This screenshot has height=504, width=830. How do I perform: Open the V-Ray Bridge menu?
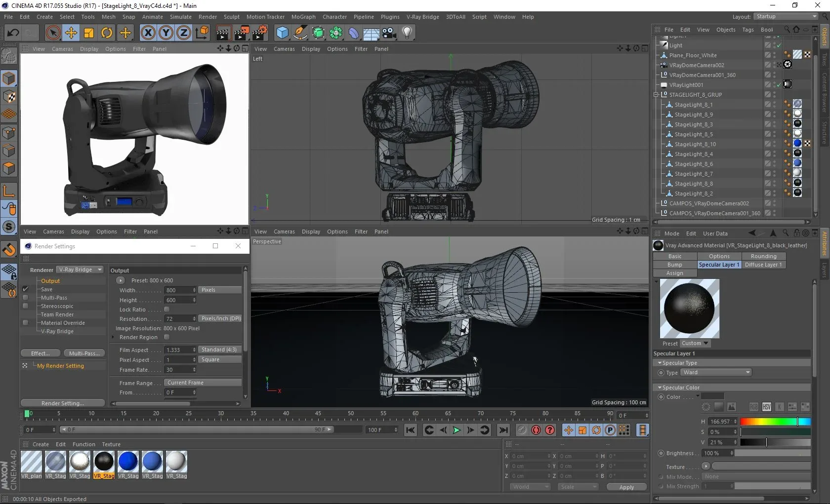coord(422,17)
